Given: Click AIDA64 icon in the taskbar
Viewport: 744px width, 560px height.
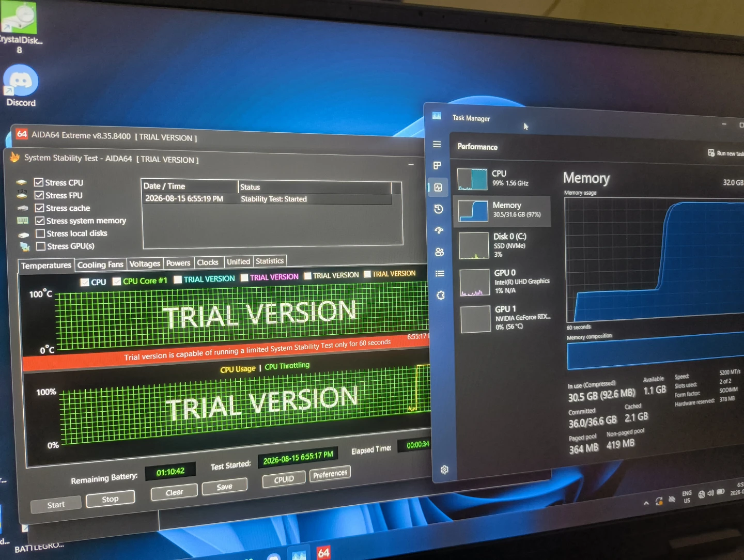Looking at the screenshot, I should [324, 553].
